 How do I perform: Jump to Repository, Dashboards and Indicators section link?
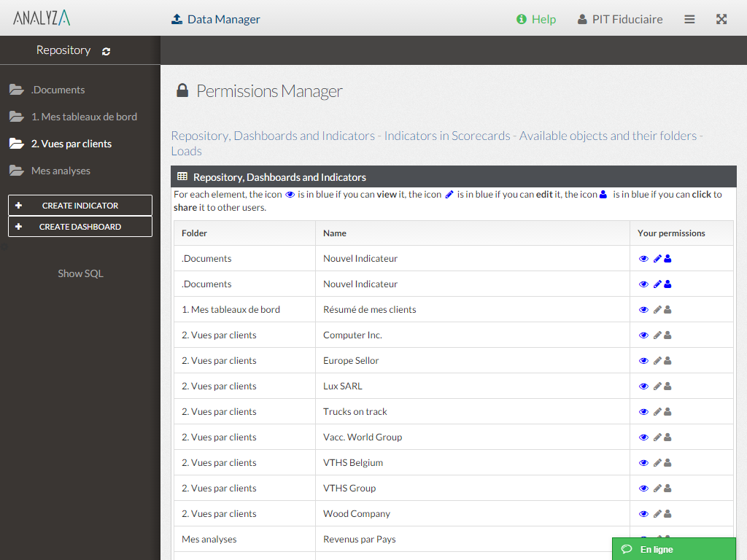click(273, 136)
